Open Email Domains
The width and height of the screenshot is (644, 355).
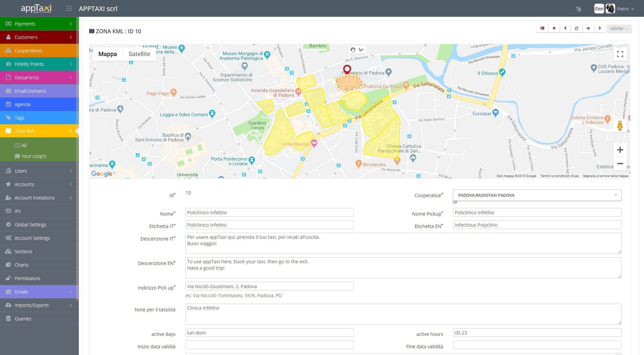pos(39,91)
